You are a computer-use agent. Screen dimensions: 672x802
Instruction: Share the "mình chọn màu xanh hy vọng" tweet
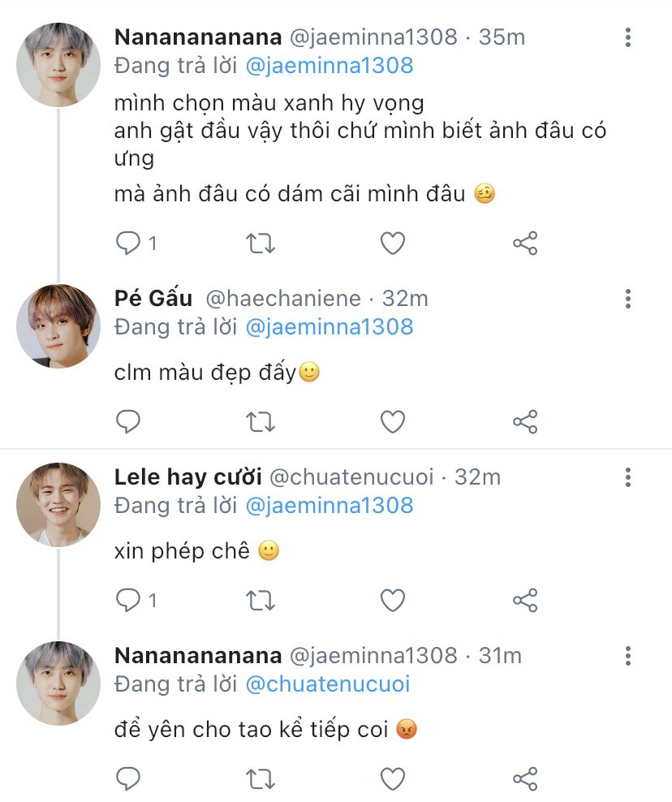(525, 243)
